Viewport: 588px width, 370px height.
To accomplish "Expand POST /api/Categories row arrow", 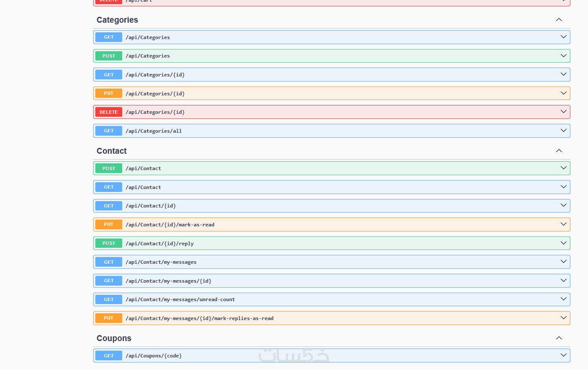I will [564, 56].
